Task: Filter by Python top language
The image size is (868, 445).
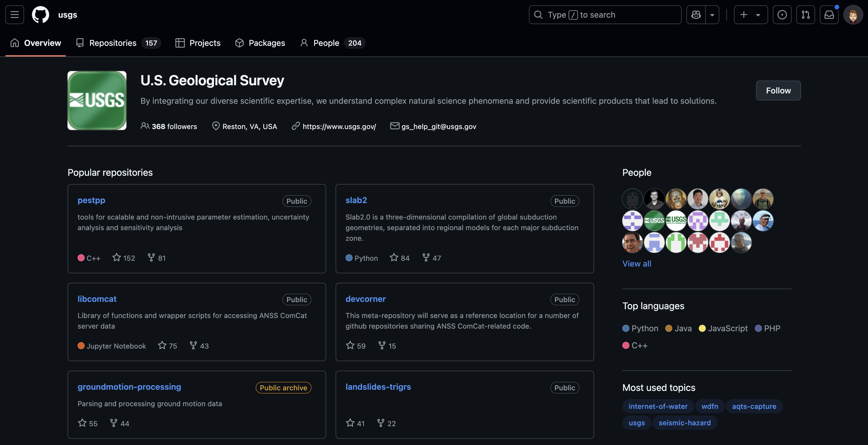Action: [640, 328]
